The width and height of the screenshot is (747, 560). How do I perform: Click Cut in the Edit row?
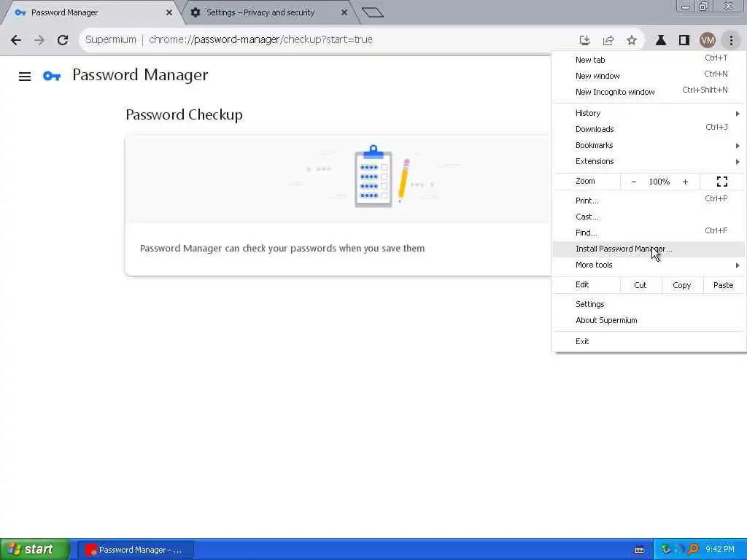640,285
